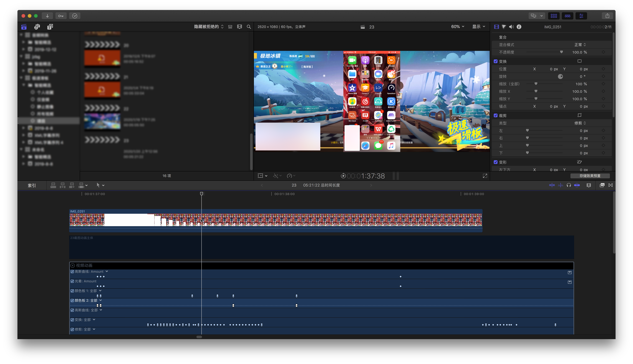Uncheck 颜色板 1 animation checkbox

(72, 291)
